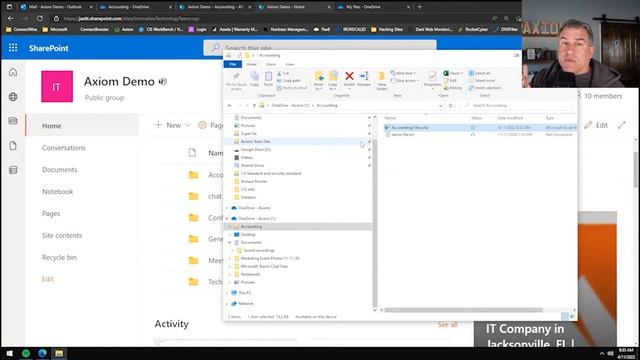Click Paste shortcut in Explorer ribbon
The height and width of the screenshot is (360, 640).
tap(291, 88)
